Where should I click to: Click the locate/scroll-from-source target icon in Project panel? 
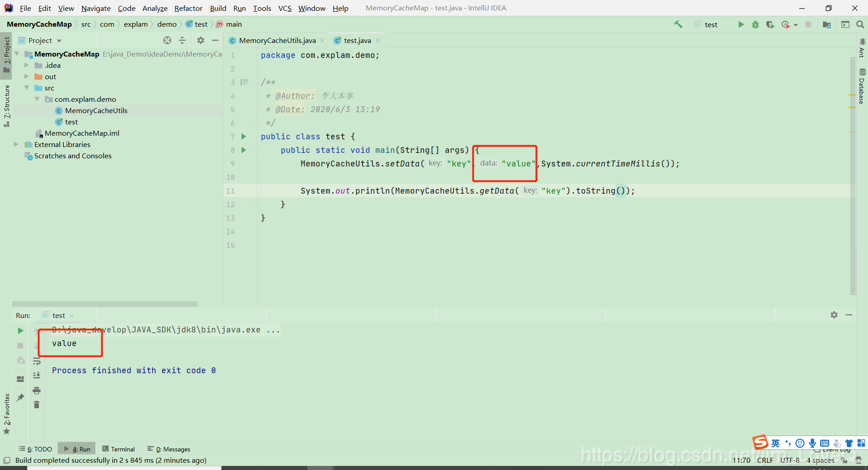[x=167, y=40]
